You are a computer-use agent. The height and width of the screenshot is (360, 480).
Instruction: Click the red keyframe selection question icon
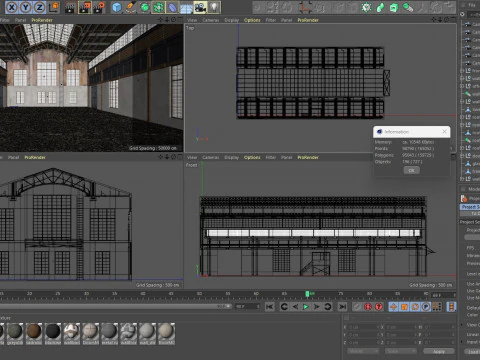click(379, 307)
